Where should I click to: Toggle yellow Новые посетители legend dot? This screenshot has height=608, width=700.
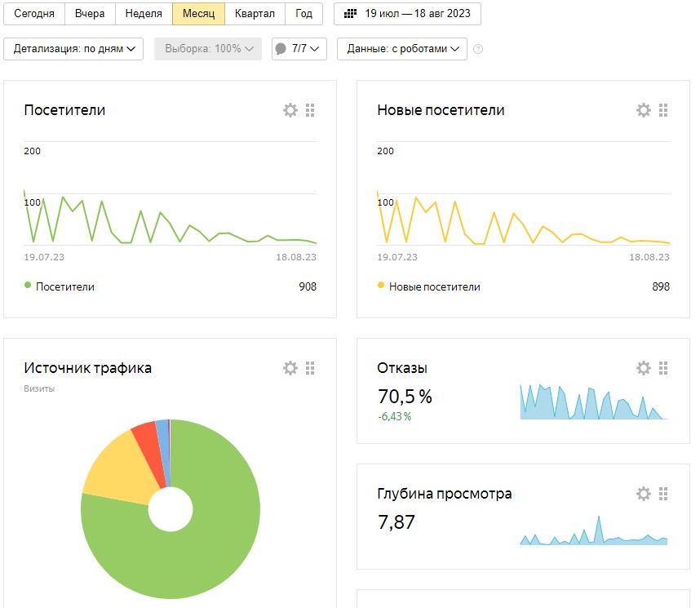(x=381, y=285)
